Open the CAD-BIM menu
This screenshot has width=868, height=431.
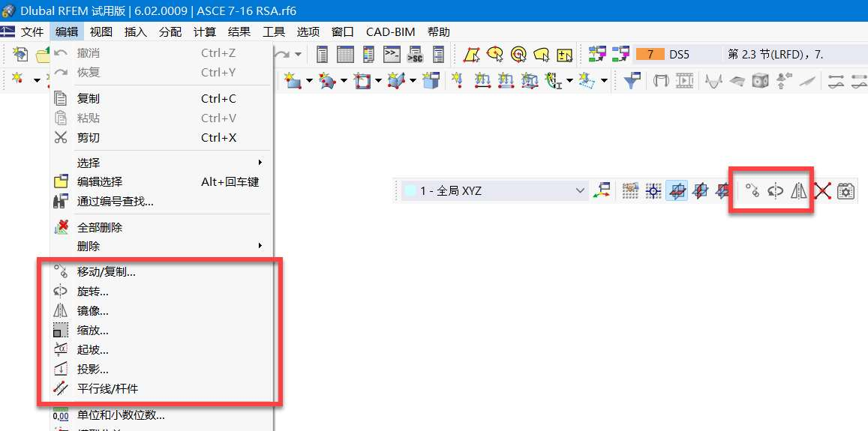390,32
